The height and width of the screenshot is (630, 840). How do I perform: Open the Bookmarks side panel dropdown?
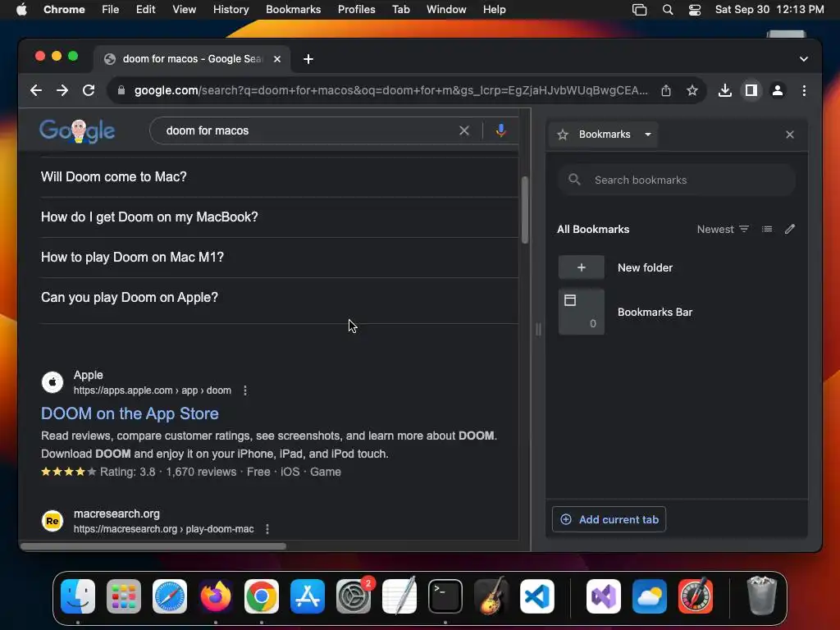[x=605, y=135]
